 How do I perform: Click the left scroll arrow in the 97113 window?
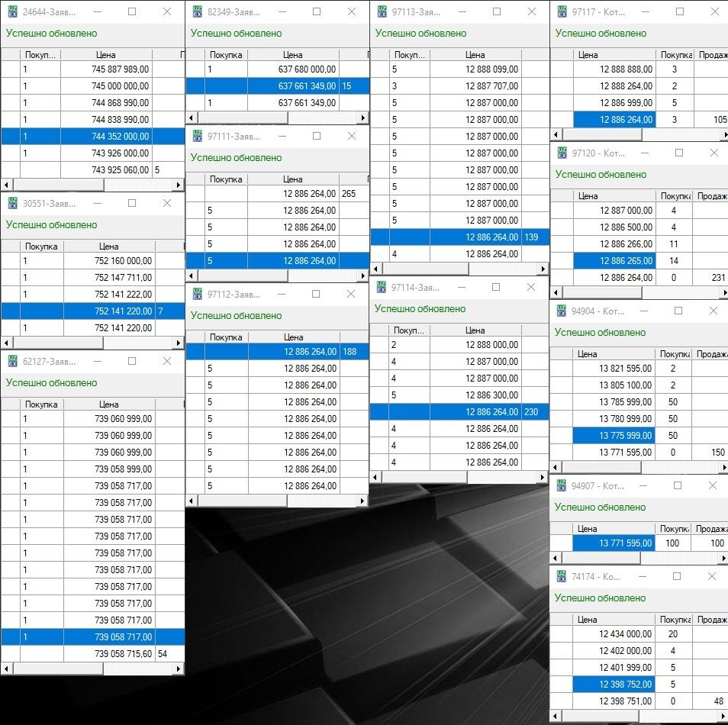click(375, 269)
